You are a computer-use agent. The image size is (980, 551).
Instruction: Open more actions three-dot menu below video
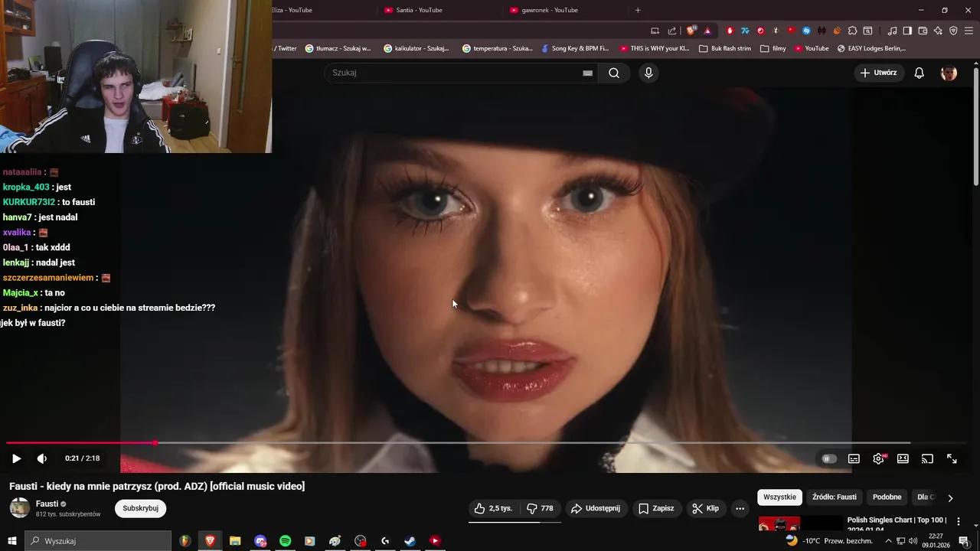[740, 508]
